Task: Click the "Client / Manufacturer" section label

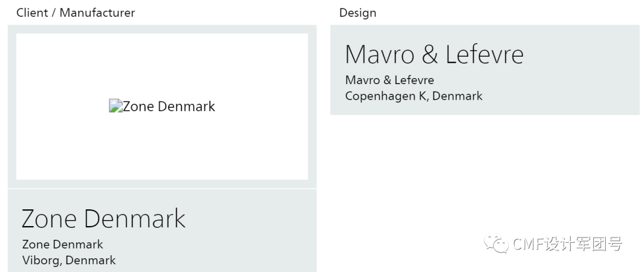Action: point(76,13)
